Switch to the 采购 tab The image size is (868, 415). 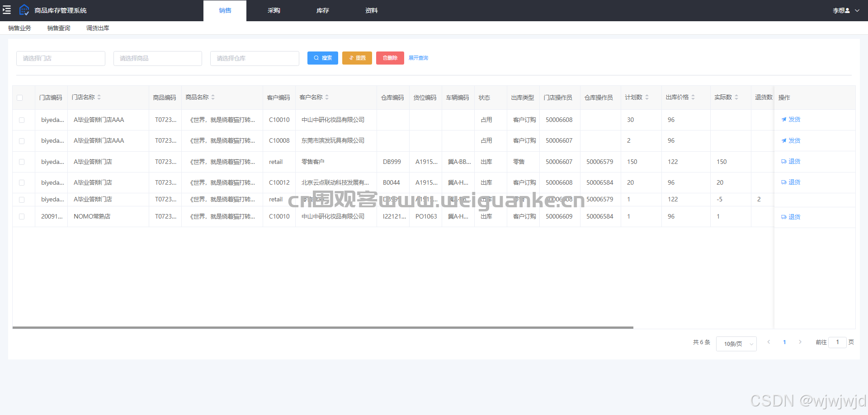[x=274, y=10]
